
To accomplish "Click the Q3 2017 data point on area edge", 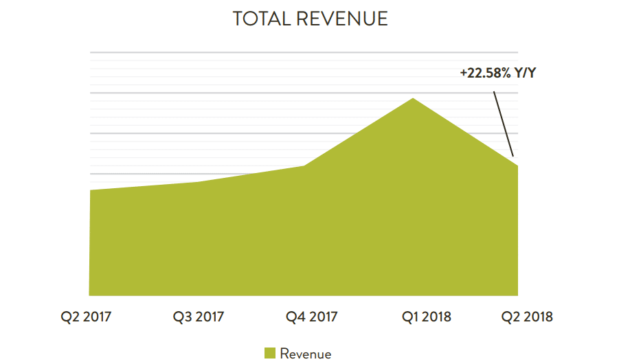I will click(199, 182).
